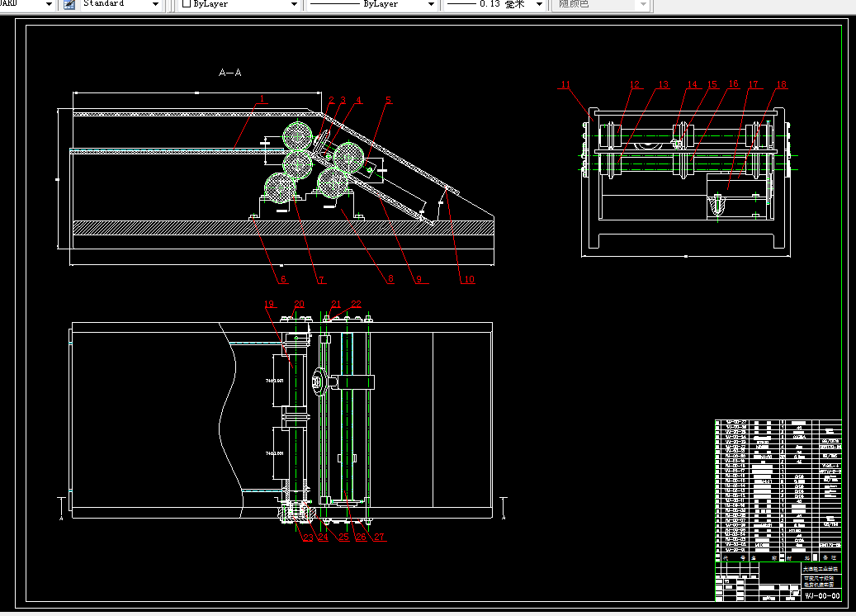The image size is (856, 616).
Task: Select part callout label 24
Action: 324,538
